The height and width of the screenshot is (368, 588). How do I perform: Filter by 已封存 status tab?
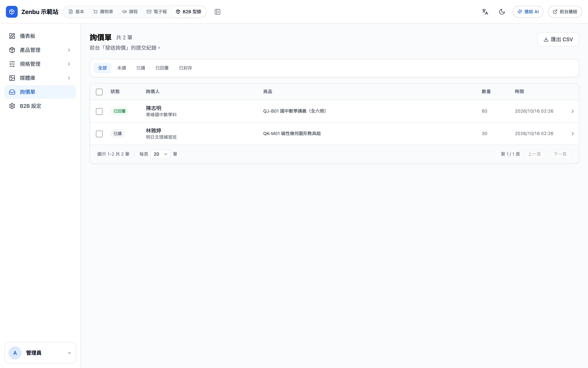tap(186, 68)
